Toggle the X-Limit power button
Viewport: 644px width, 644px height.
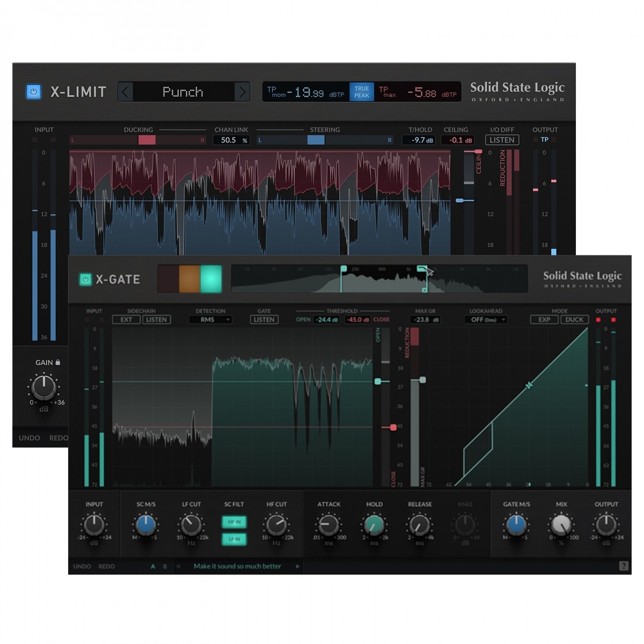pyautogui.click(x=33, y=92)
